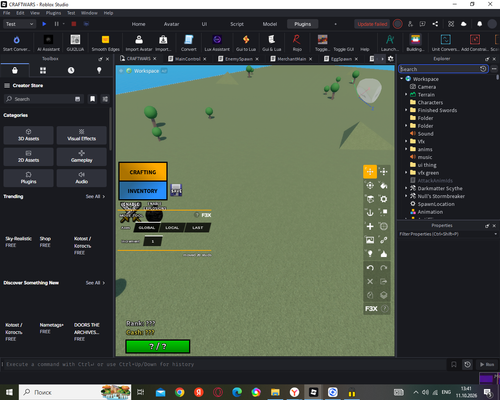
Task: Open Toolbox Inventory grid tab
Action: 43,70
